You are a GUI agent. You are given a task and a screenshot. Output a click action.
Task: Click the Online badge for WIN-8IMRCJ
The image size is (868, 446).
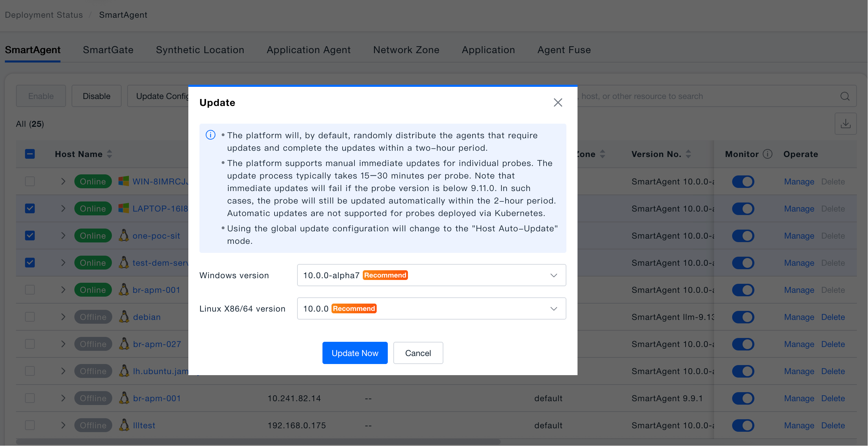coord(93,181)
